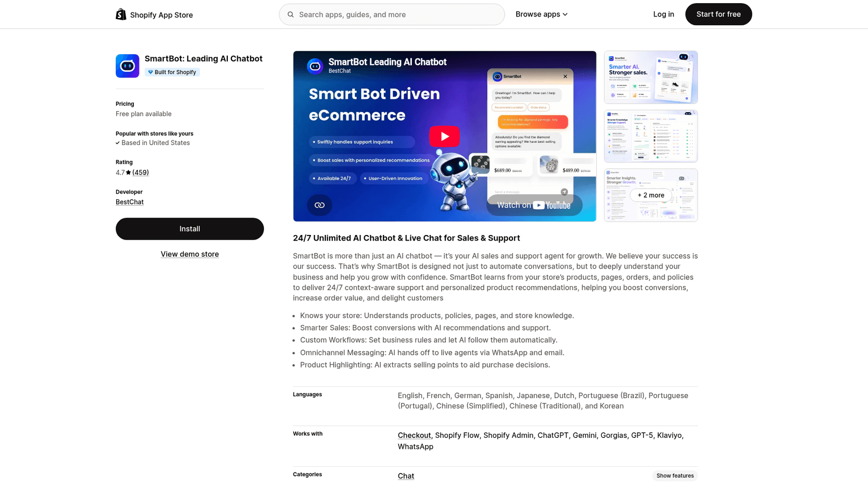Screen dimensions: 868x488
Task: Click the SmartBot: Leading AI Chatbot heading
Action: pyautogui.click(x=204, y=59)
